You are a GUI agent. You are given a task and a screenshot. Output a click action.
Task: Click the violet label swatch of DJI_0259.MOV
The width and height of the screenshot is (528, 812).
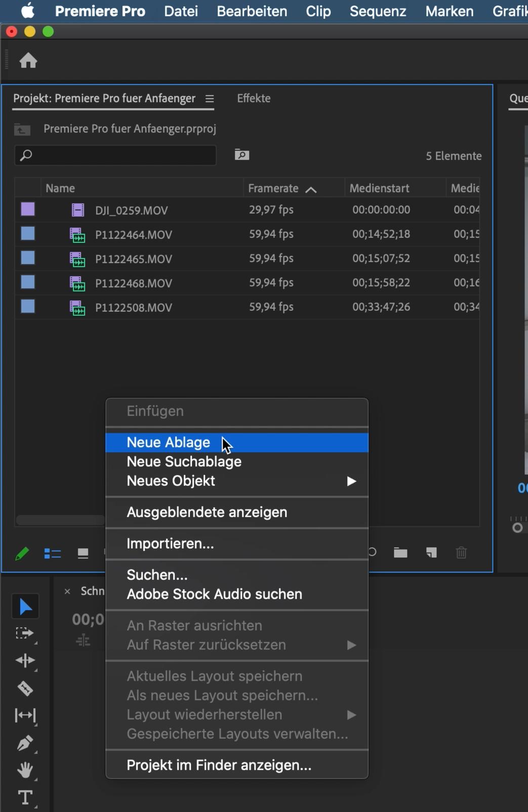pyautogui.click(x=28, y=209)
